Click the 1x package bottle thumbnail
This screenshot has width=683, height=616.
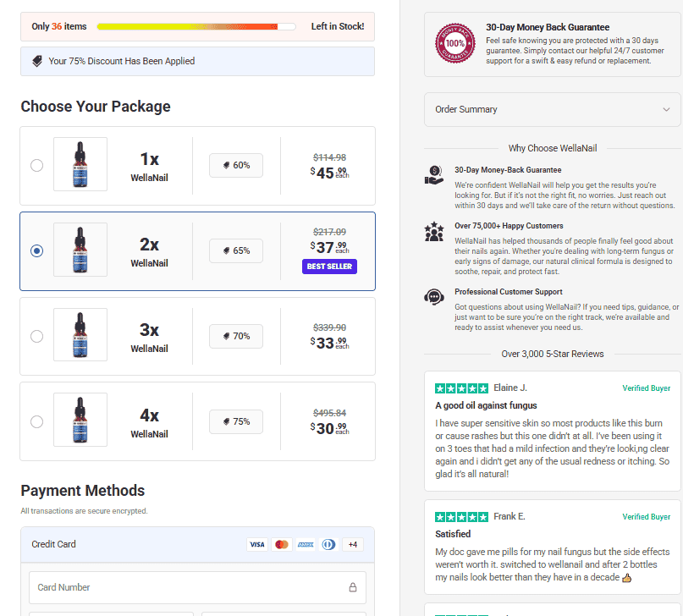[x=80, y=164]
